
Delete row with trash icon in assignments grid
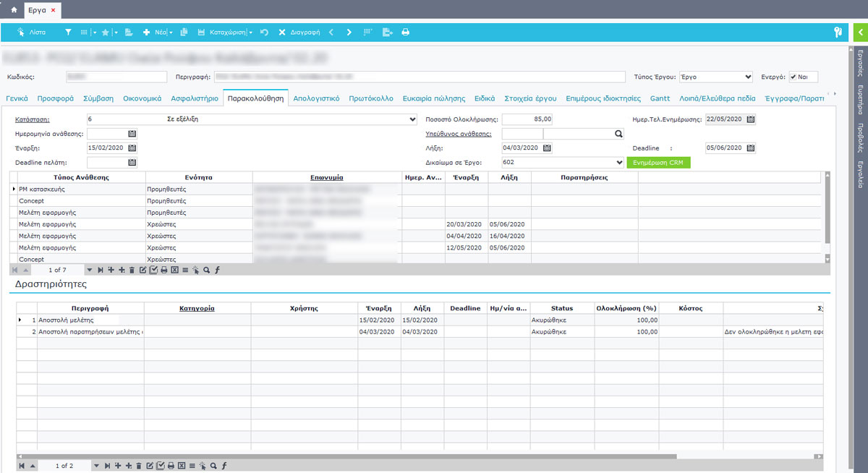[131, 270]
